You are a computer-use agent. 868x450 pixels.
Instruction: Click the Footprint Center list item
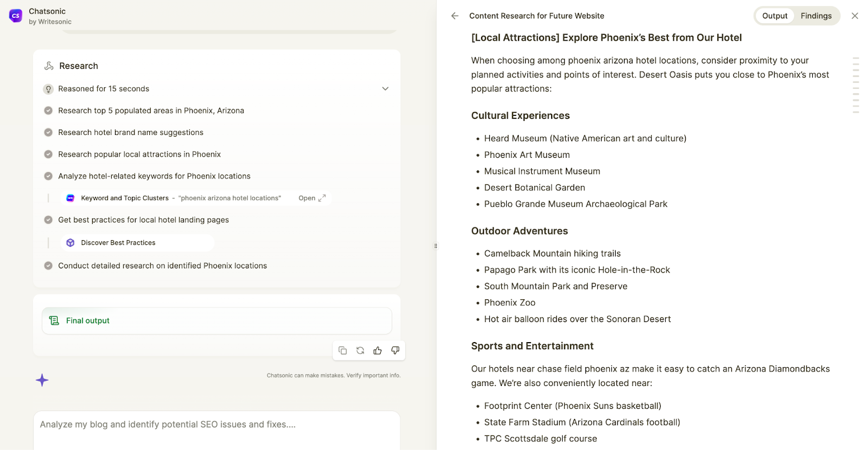[572, 406]
